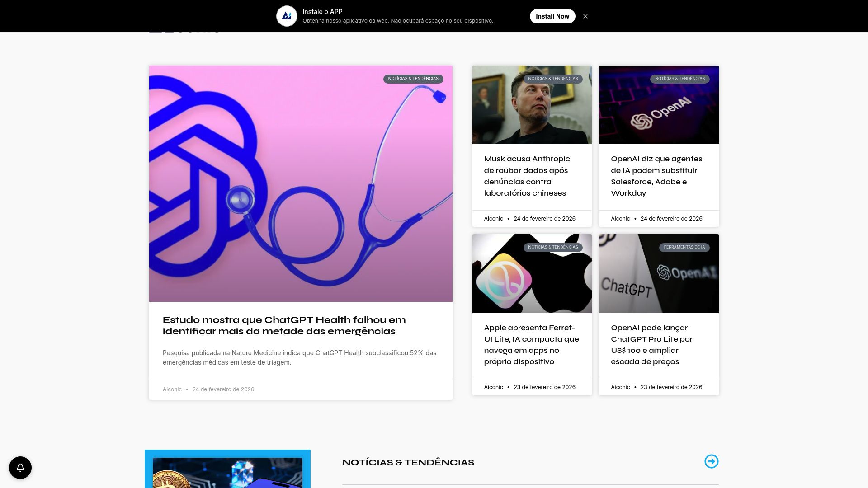Image resolution: width=868 pixels, height=488 pixels.
Task: Click the Ferramentas de IA category tag
Action: [684, 247]
